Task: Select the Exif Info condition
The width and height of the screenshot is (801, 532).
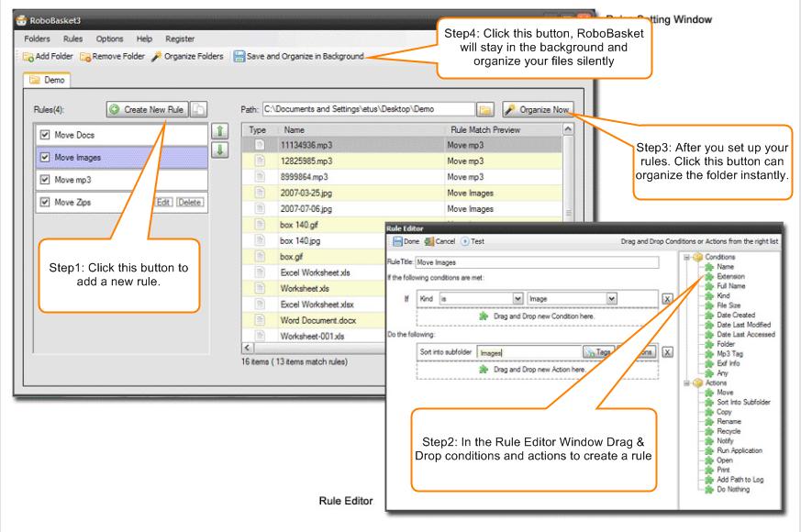Action: (728, 363)
